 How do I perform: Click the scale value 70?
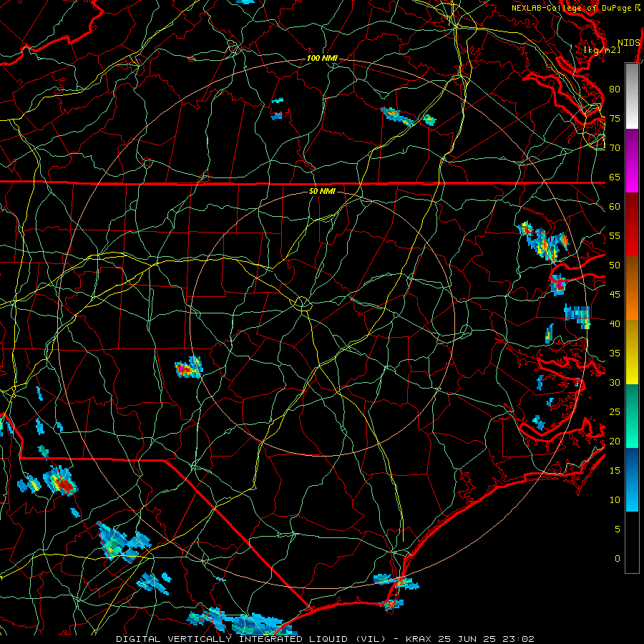tap(615, 148)
